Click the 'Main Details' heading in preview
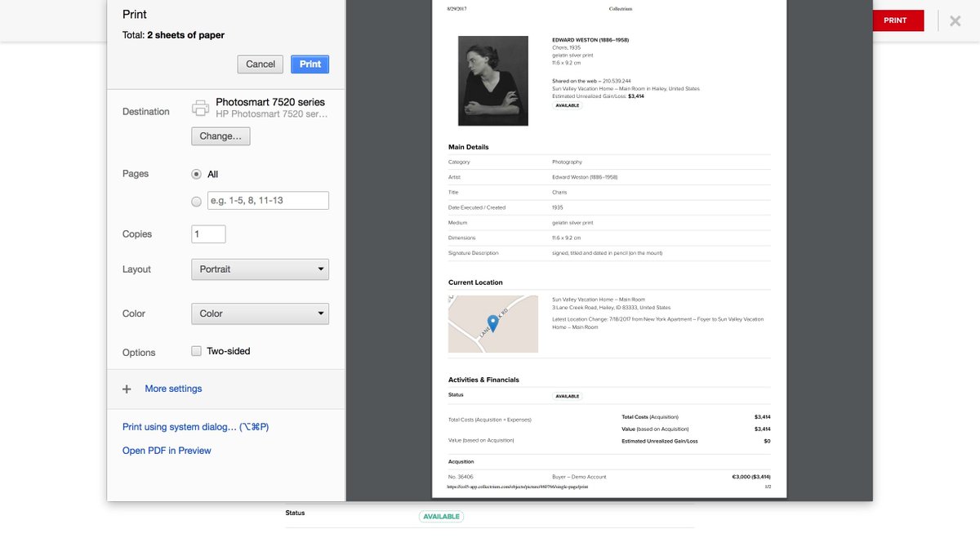The image size is (980, 538). (469, 147)
